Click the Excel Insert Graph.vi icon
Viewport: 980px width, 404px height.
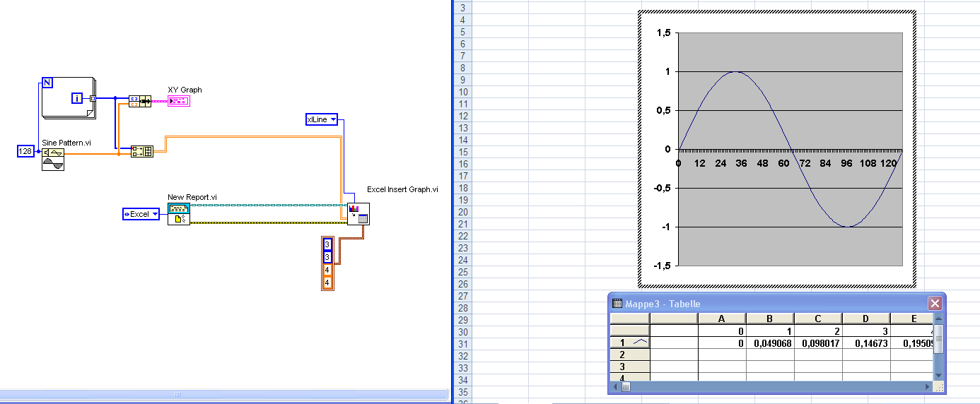pyautogui.click(x=358, y=213)
